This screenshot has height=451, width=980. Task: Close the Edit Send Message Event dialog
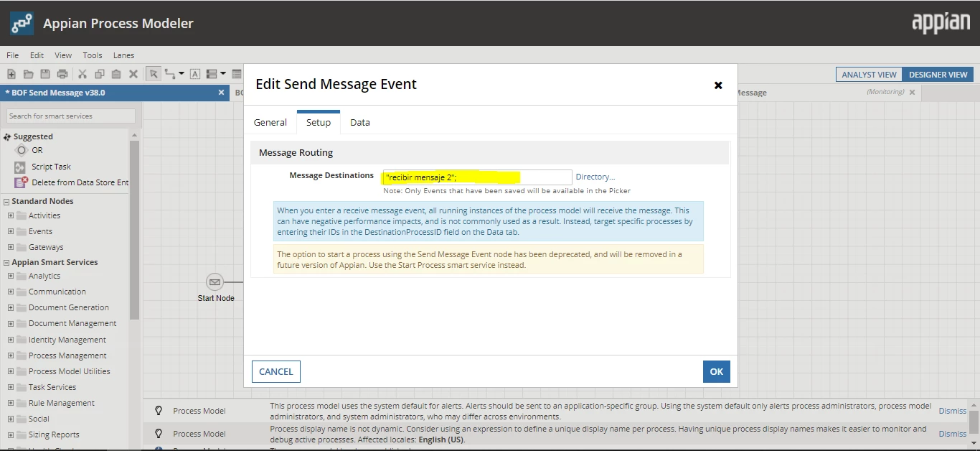point(718,85)
